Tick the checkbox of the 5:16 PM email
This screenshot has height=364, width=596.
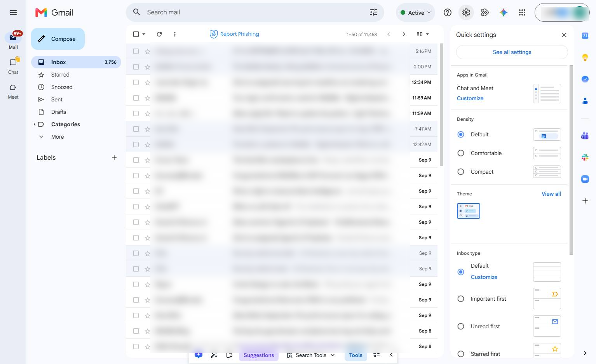point(136,51)
